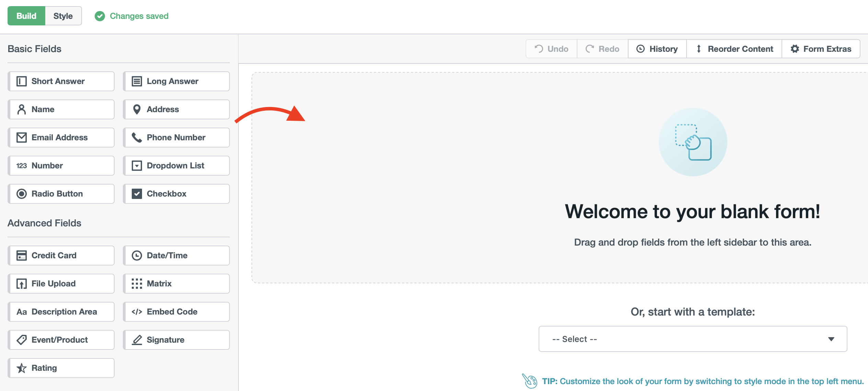The height and width of the screenshot is (391, 868).
Task: Switch to Style mode
Action: click(63, 15)
